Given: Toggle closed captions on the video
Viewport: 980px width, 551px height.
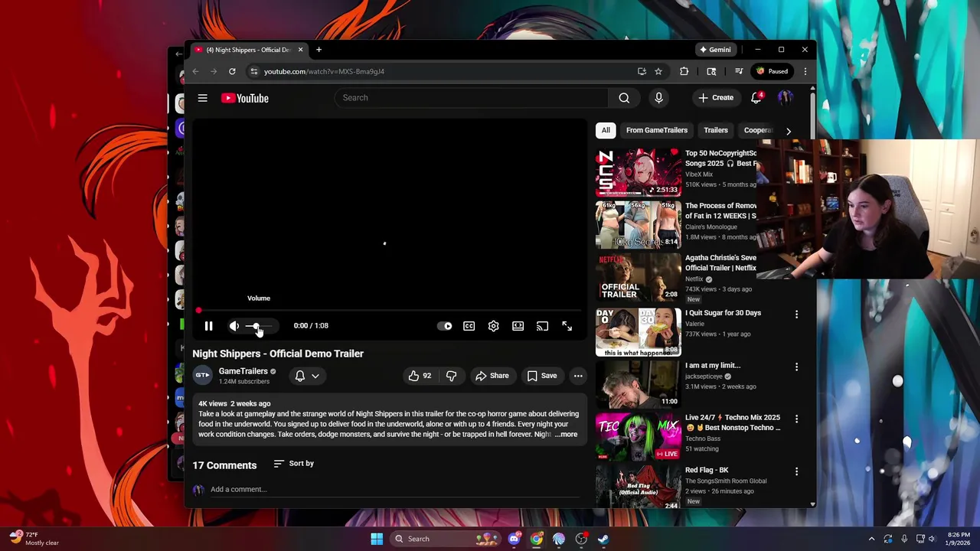Looking at the screenshot, I should [469, 326].
